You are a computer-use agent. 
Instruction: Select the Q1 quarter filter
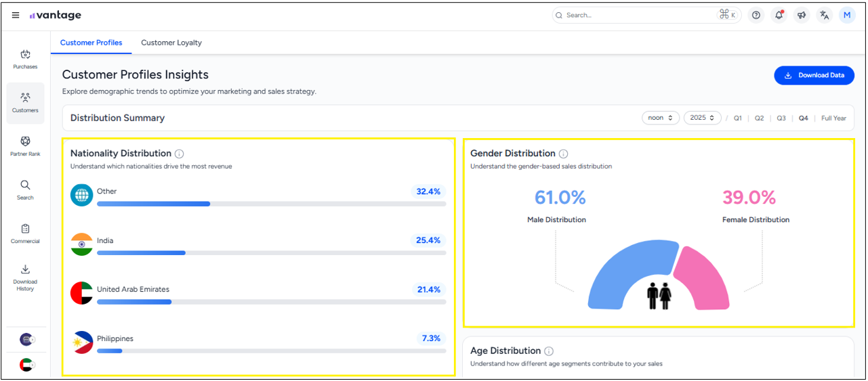click(738, 118)
